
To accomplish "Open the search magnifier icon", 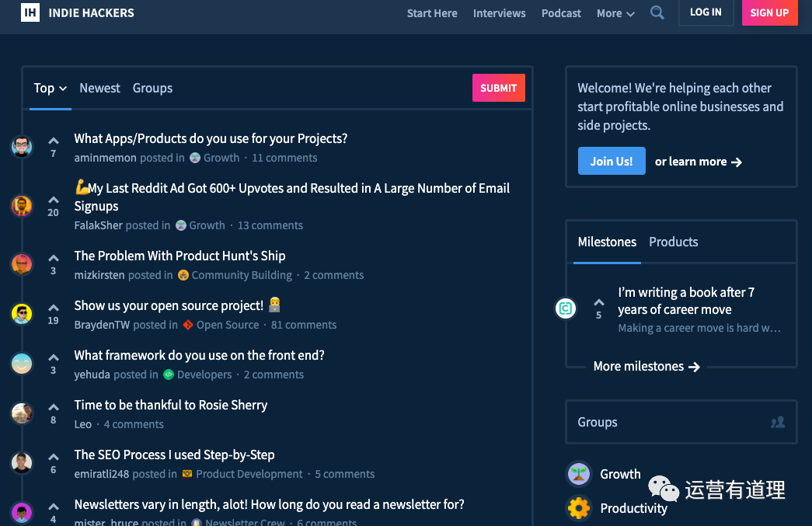I will click(x=657, y=12).
